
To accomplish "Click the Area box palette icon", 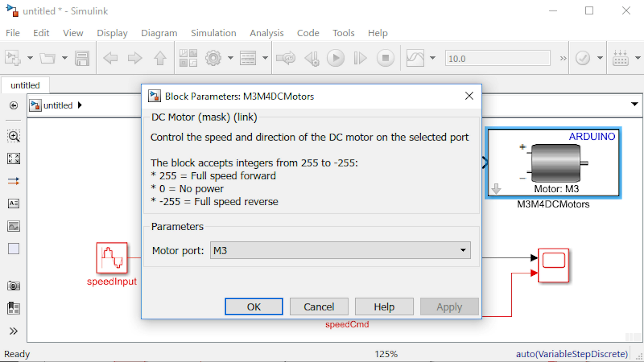I will [x=14, y=249].
